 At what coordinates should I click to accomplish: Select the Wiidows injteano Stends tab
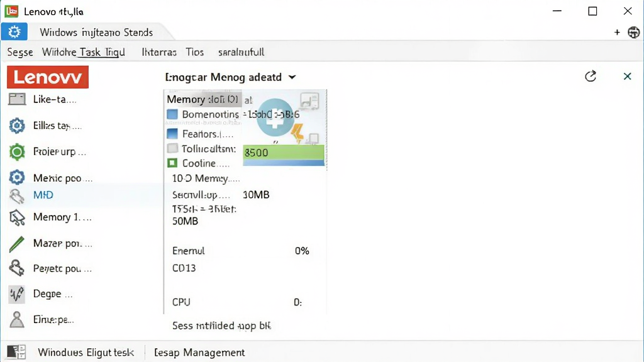(96, 33)
